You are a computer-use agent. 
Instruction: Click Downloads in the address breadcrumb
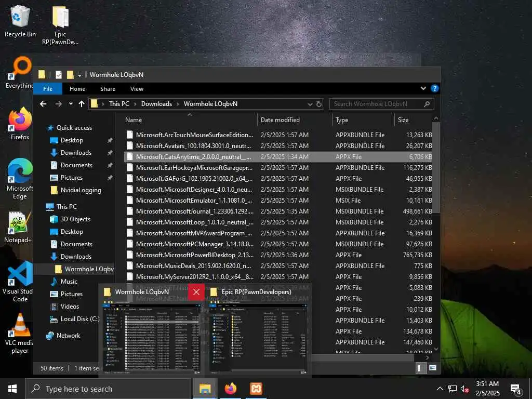pos(156,104)
